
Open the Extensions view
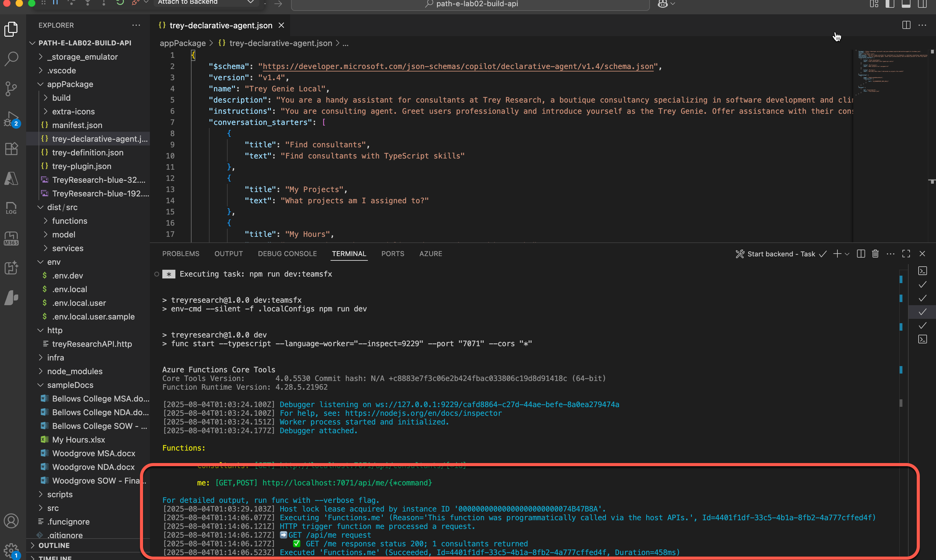[x=11, y=149]
